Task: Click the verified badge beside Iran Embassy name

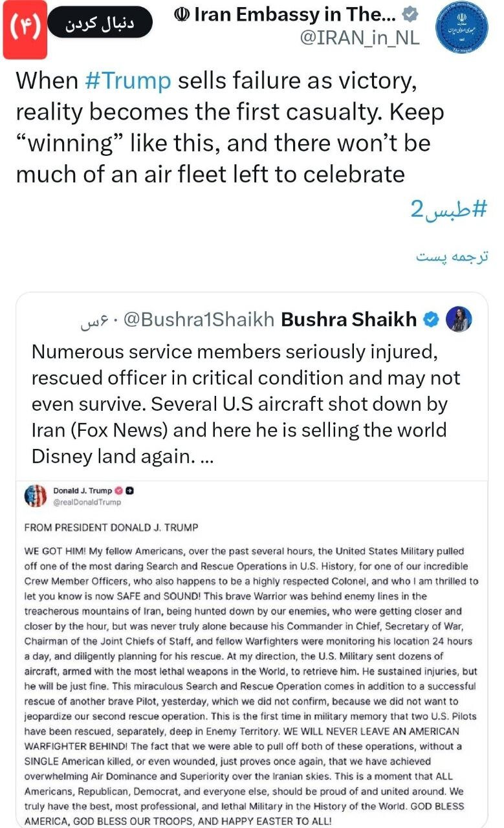Action: (x=410, y=15)
